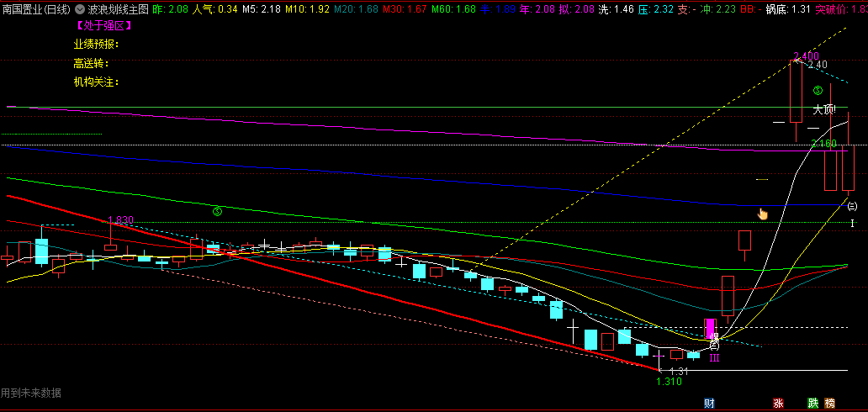Click the 用到未来数据 notice text

pos(31,394)
